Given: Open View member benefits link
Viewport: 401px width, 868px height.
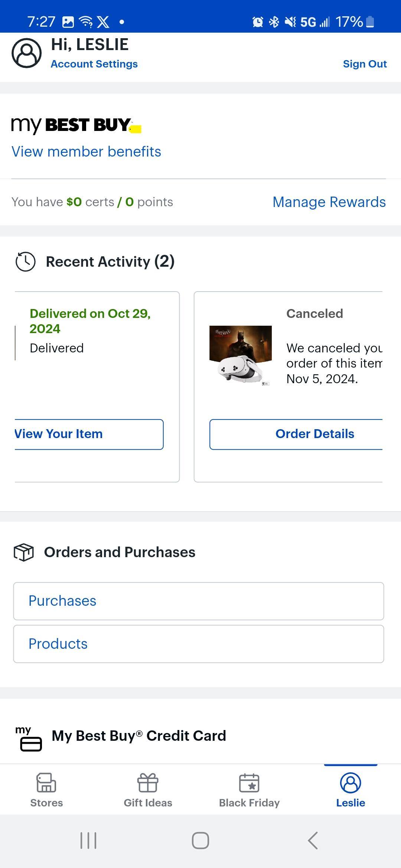Looking at the screenshot, I should (87, 152).
